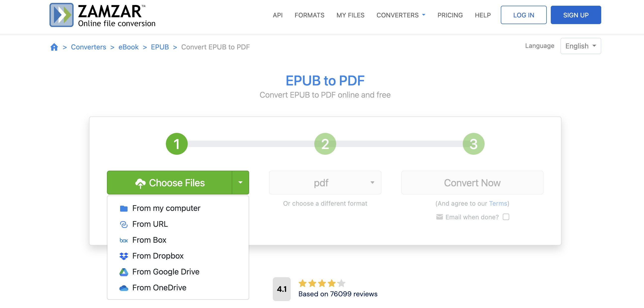Expand the Converters navigation menu
The image size is (644, 308).
coord(401,15)
